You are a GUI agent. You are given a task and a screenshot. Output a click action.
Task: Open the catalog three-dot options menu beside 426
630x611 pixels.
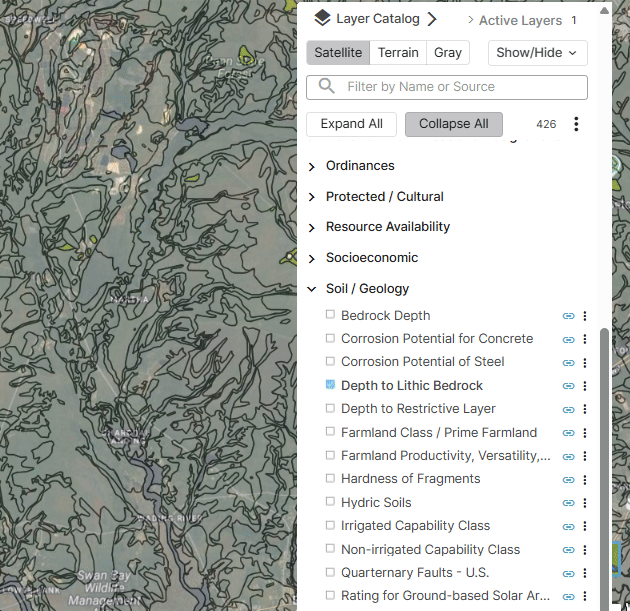pos(576,124)
